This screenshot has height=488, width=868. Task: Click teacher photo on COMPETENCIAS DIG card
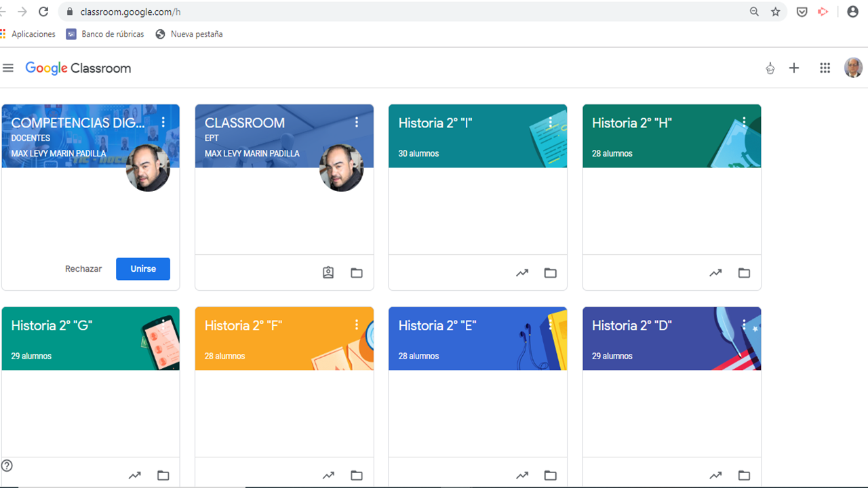148,168
